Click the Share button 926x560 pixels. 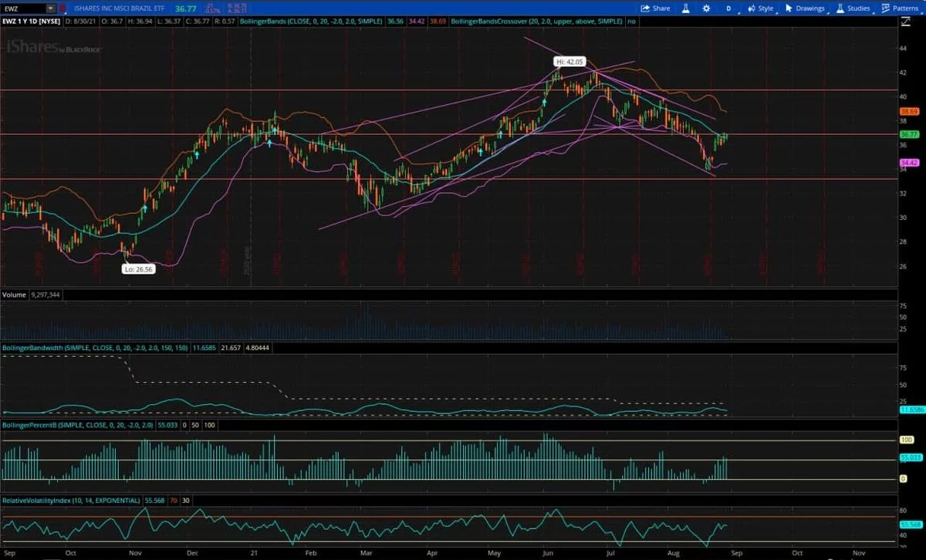[655, 8]
